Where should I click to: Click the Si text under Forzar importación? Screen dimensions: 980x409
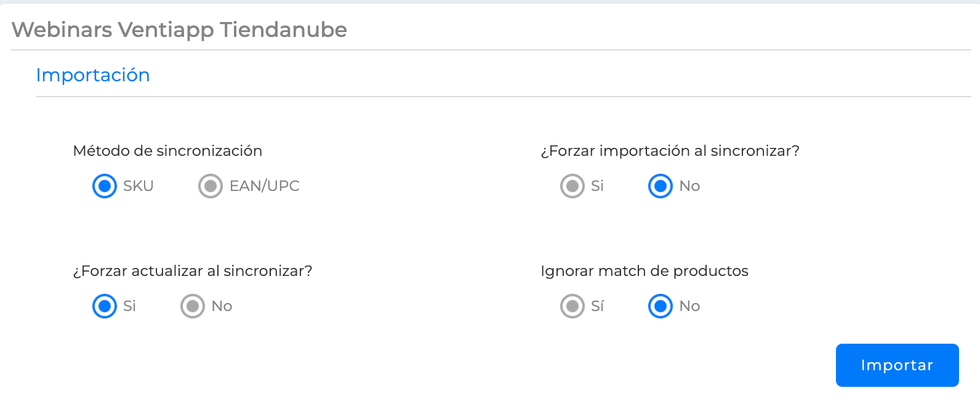pos(598,186)
